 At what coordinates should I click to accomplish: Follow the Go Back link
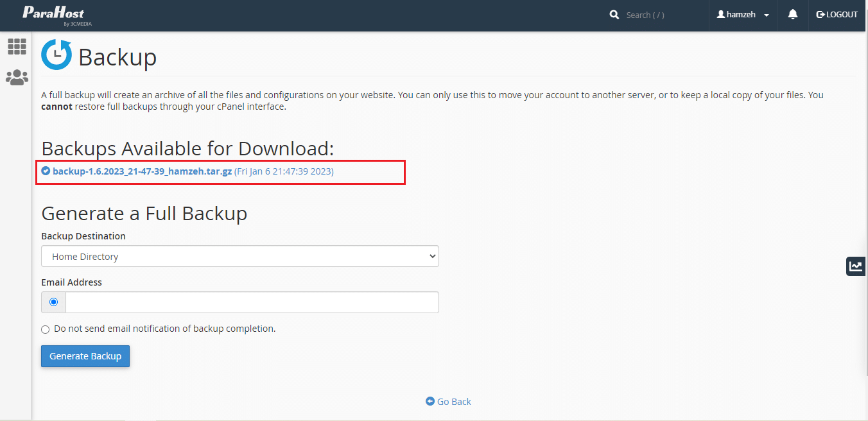point(454,402)
